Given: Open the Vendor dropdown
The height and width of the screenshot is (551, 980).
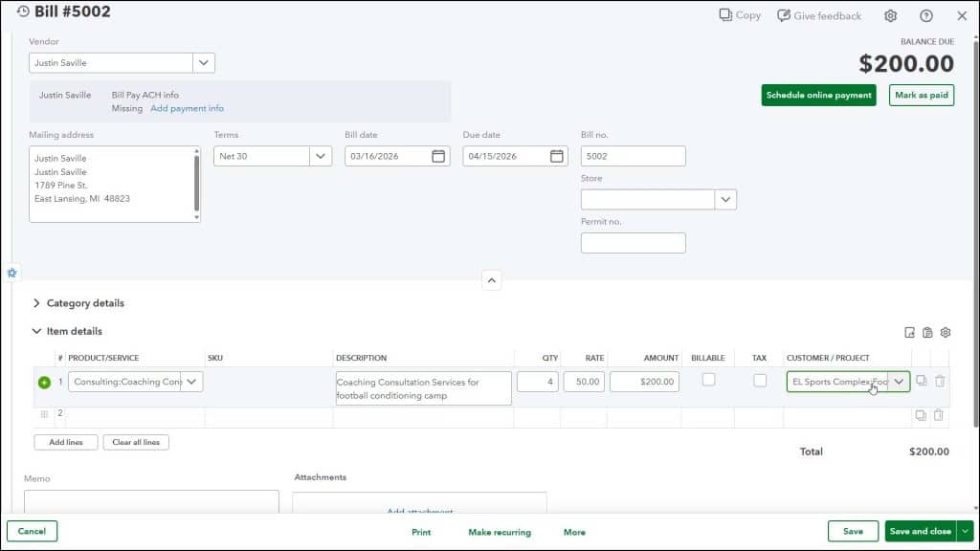Looking at the screenshot, I should point(203,62).
